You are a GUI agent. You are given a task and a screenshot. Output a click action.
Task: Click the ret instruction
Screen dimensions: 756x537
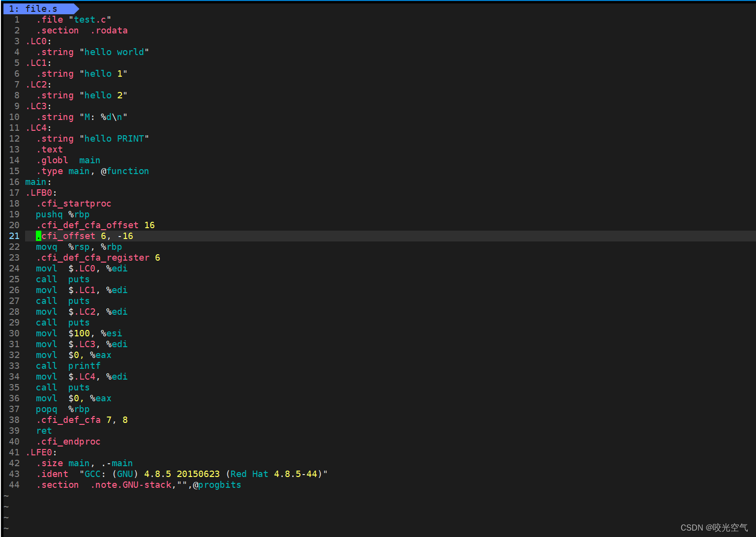[44, 431]
